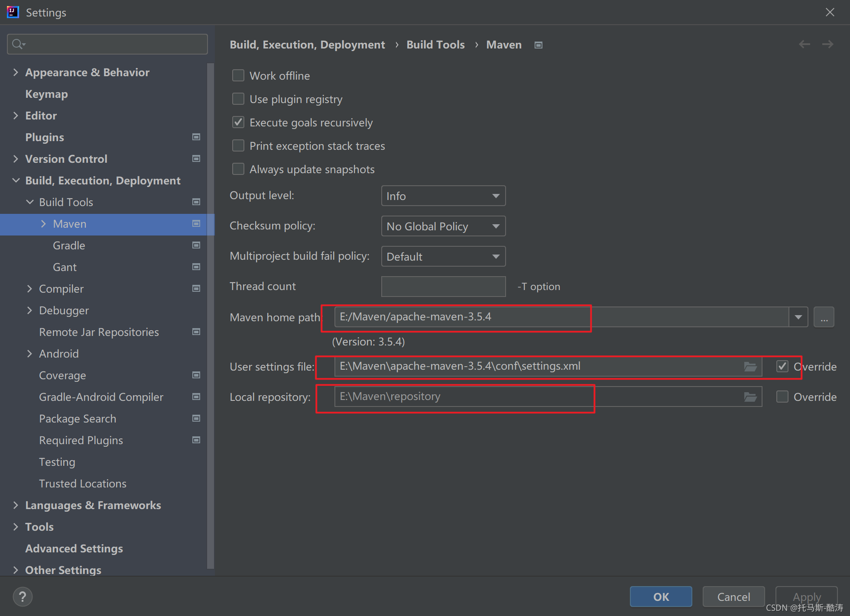Click the OK button
850x616 pixels.
click(661, 597)
